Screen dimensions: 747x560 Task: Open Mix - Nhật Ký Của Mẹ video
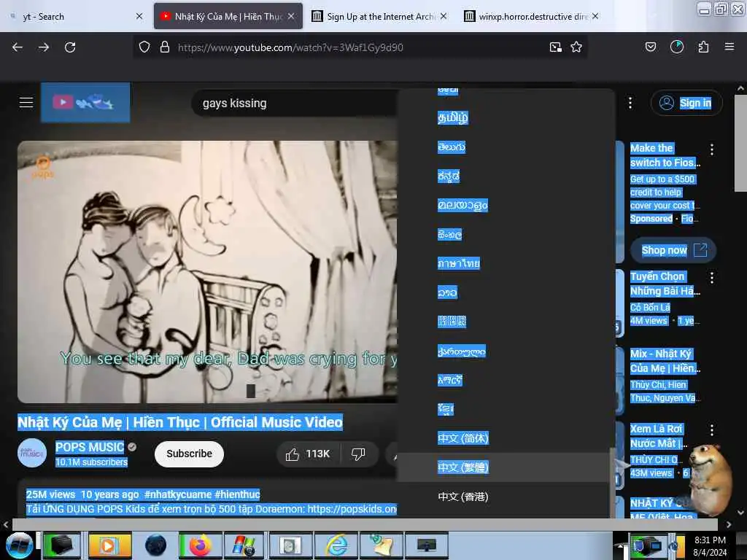pyautogui.click(x=665, y=361)
